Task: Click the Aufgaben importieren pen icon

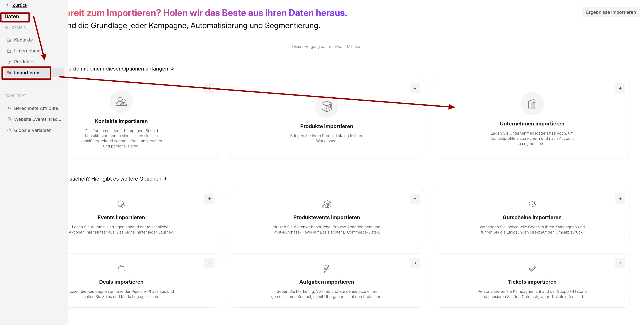Action: tap(326, 268)
